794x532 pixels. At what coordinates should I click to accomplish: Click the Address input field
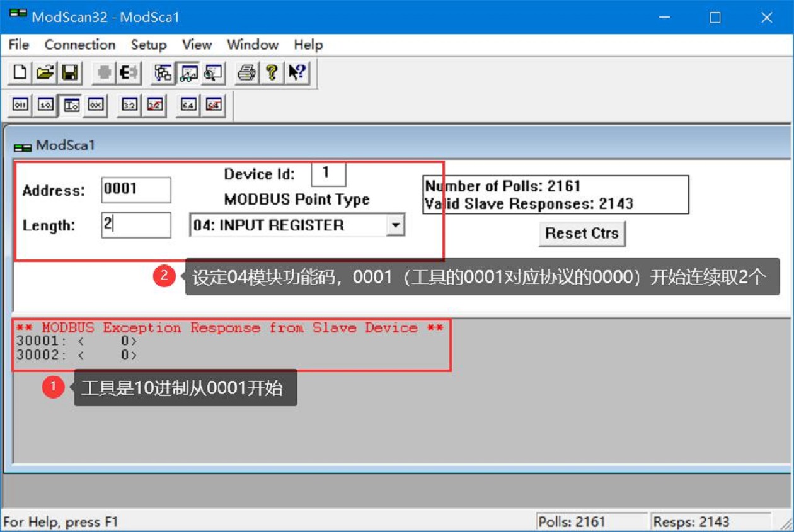pyautogui.click(x=136, y=190)
